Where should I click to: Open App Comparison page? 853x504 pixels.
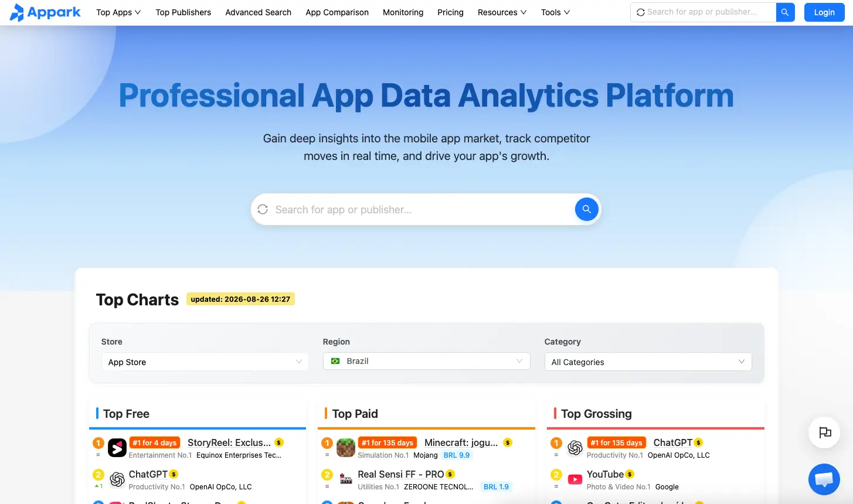(x=337, y=12)
